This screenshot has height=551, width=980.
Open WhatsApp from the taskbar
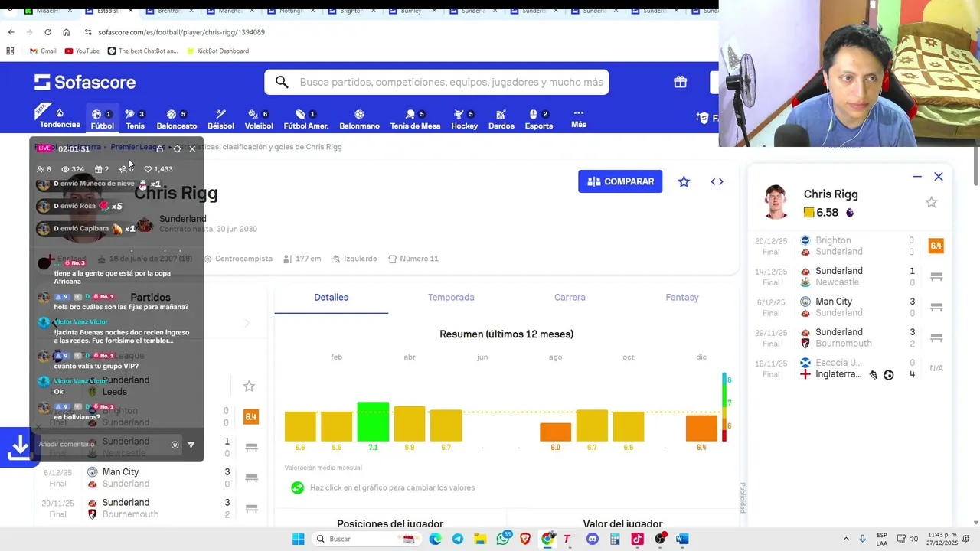(503, 539)
